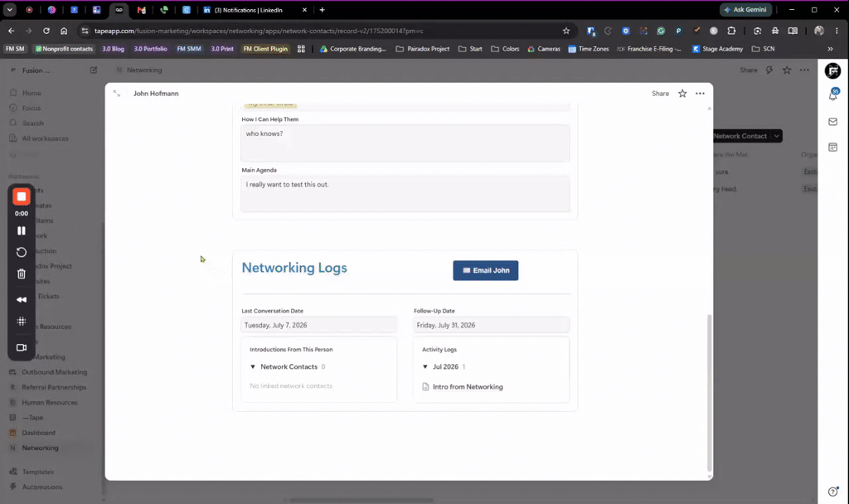Edit the Follow-Up Date field
849x504 pixels.
point(491,325)
